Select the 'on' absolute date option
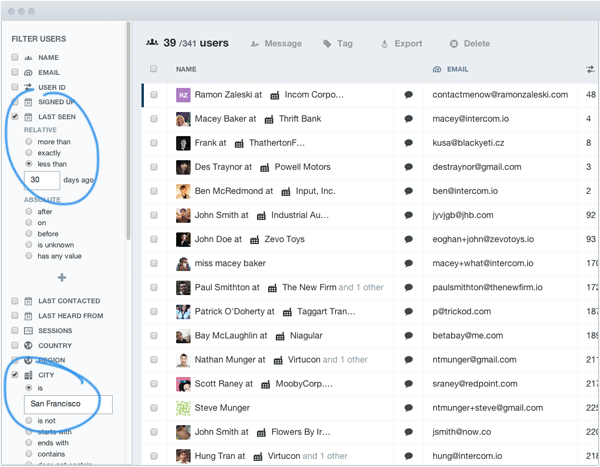The image size is (600, 467). [x=29, y=222]
